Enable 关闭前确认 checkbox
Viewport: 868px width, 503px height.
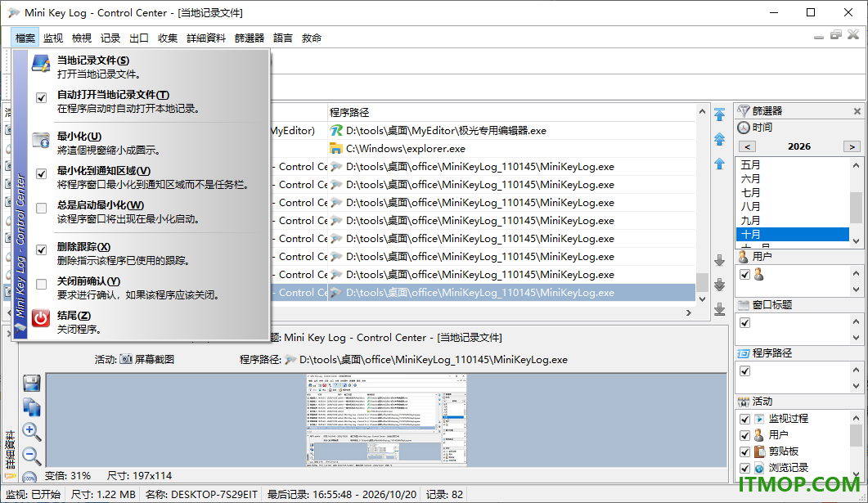[x=42, y=284]
